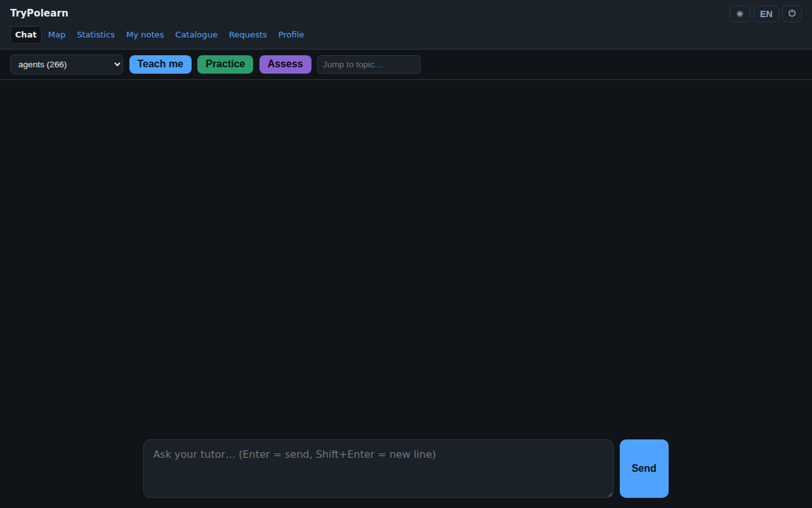Open the Requests tab
This screenshot has width=812, height=508.
click(247, 35)
